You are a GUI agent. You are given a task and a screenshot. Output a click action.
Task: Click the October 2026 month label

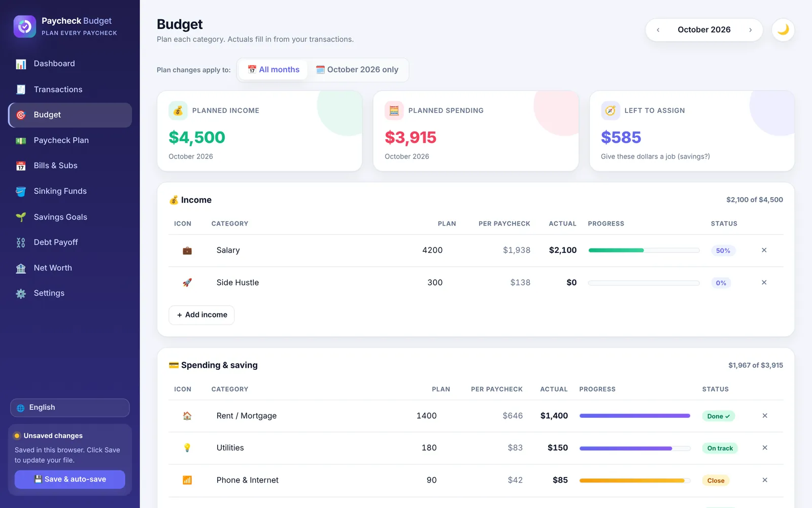704,29
